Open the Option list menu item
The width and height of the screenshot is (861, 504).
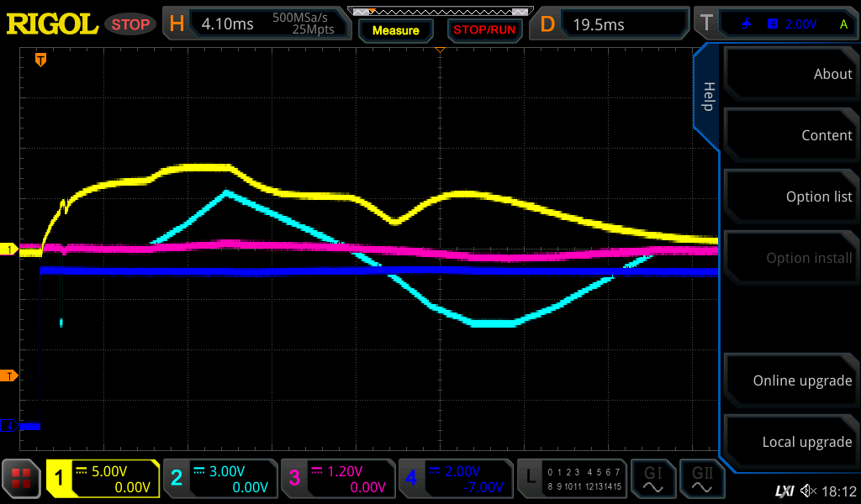coord(790,197)
